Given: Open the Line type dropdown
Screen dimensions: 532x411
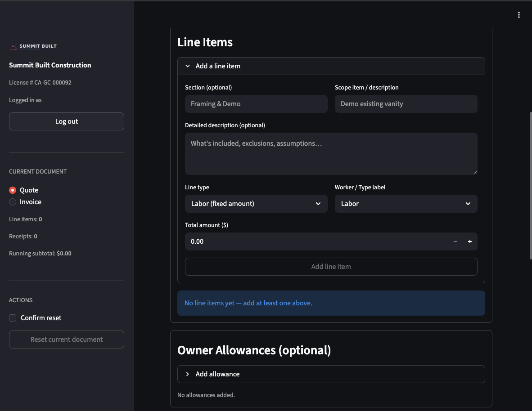Looking at the screenshot, I should point(256,204).
